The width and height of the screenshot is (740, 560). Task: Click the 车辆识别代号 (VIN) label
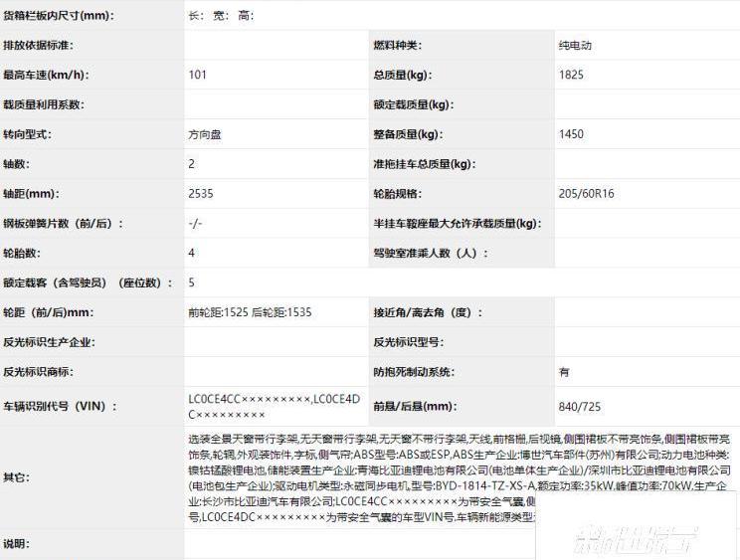(60, 406)
